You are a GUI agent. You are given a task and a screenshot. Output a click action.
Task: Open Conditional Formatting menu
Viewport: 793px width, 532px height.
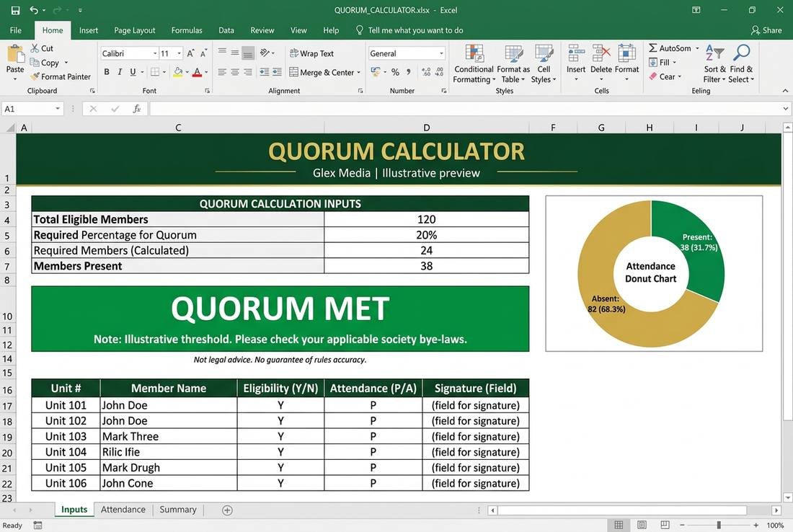[x=474, y=63]
